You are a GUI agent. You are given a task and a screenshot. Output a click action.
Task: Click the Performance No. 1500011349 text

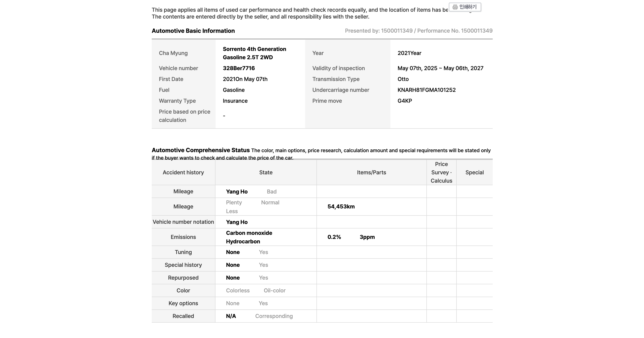point(455,31)
